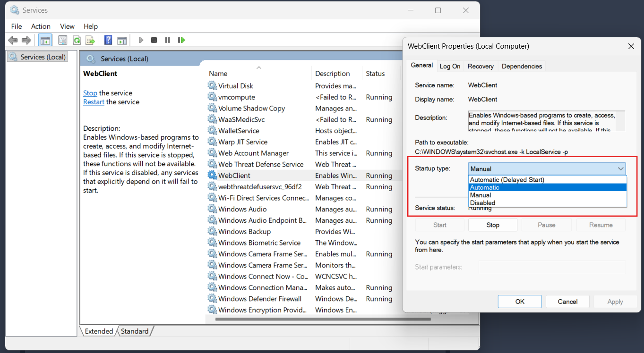Image resolution: width=644 pixels, height=353 pixels.
Task: Click the scrollbar of the Description box
Action: (x=621, y=121)
